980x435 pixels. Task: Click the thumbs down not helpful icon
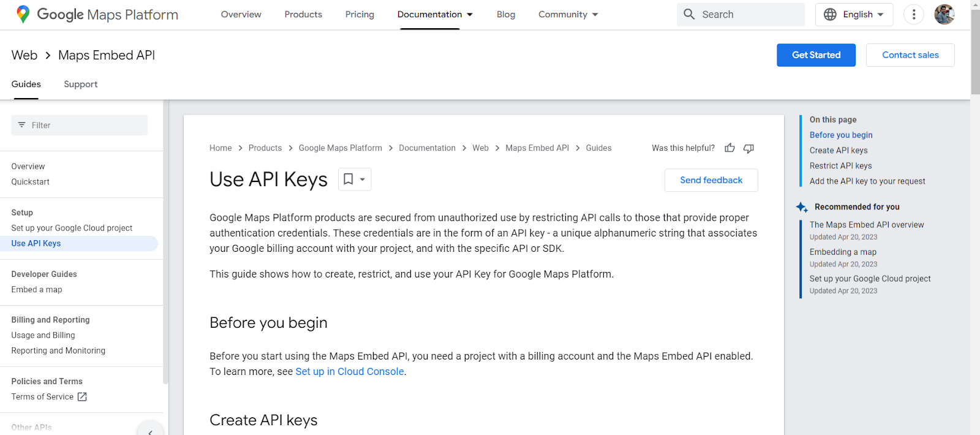[748, 148]
